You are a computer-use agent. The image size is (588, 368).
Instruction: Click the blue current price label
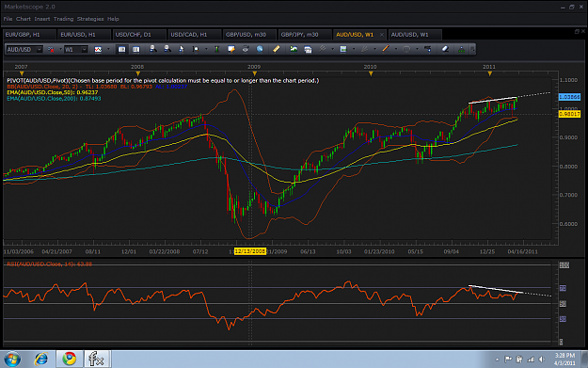(569, 97)
